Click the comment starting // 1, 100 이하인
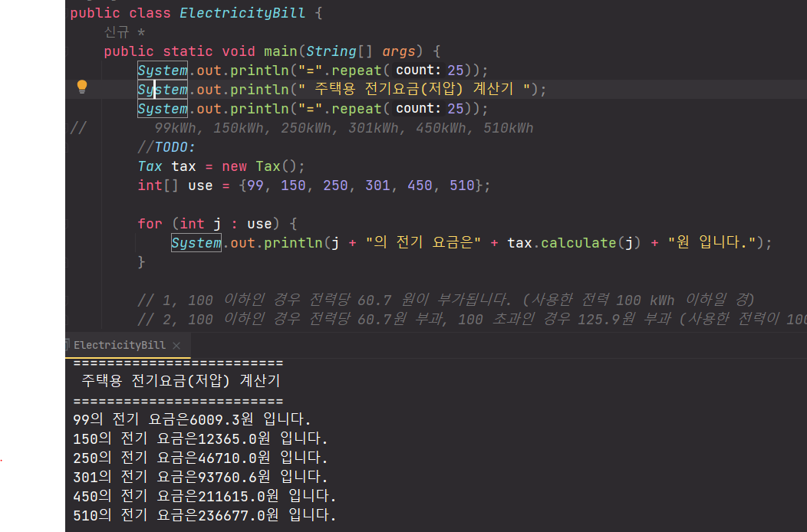 [x=446, y=300]
